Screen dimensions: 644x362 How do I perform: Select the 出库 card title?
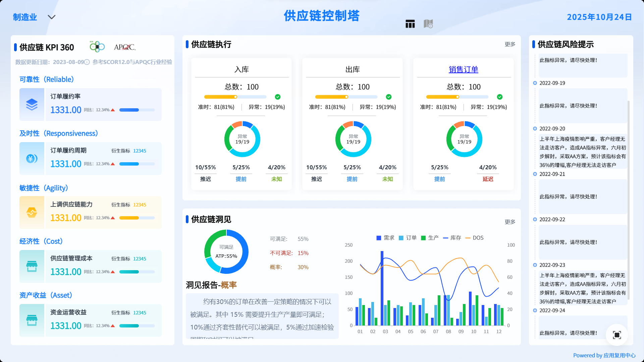(x=353, y=69)
